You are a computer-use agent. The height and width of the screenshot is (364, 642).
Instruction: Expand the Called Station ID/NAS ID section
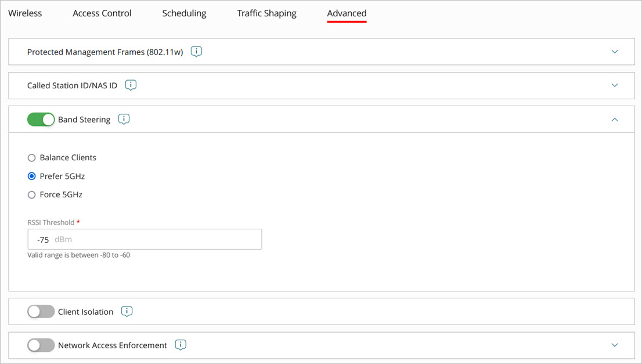click(614, 85)
